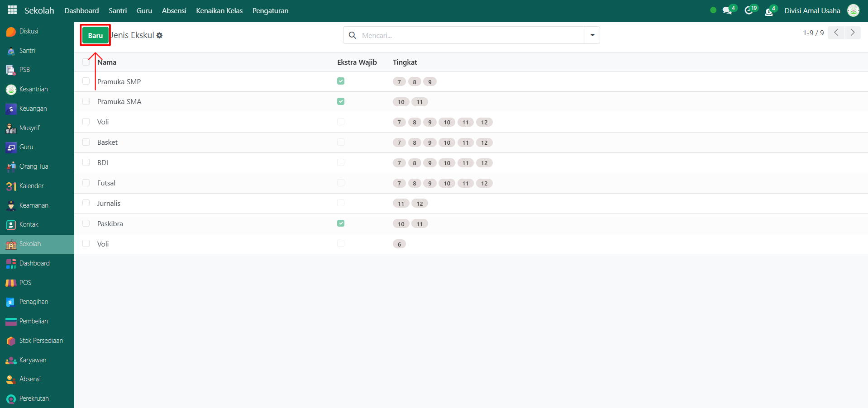
Task: Click the Baru button
Action: (x=95, y=35)
